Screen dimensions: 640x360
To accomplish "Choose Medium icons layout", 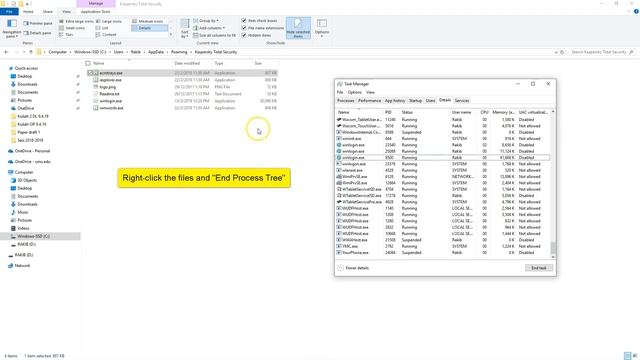I will (x=148, y=21).
